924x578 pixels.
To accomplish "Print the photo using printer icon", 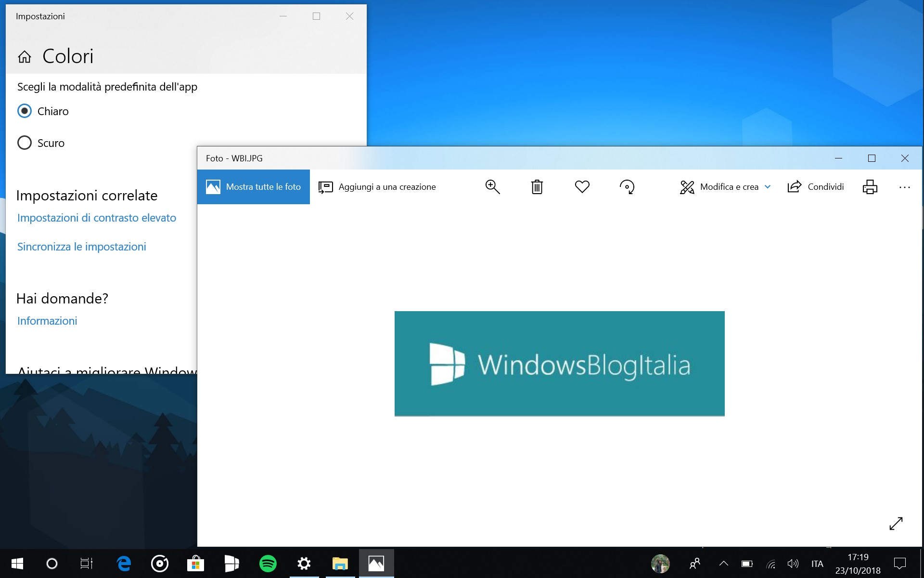I will pyautogui.click(x=870, y=187).
